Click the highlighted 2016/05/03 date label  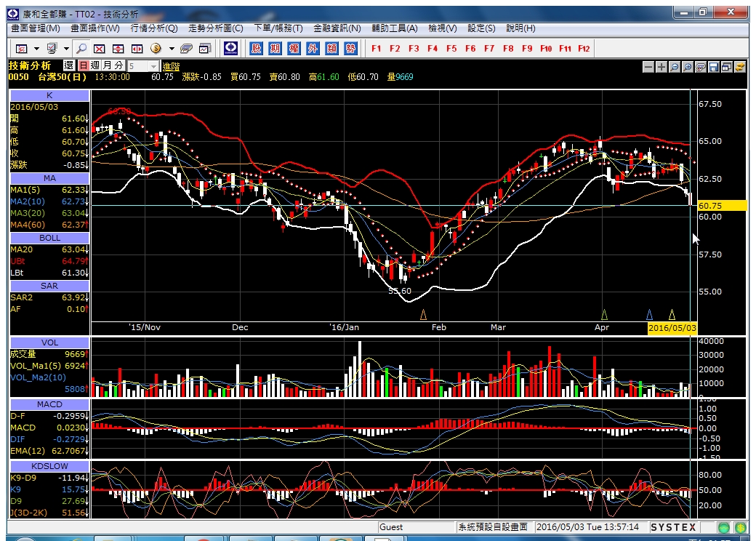(x=672, y=328)
